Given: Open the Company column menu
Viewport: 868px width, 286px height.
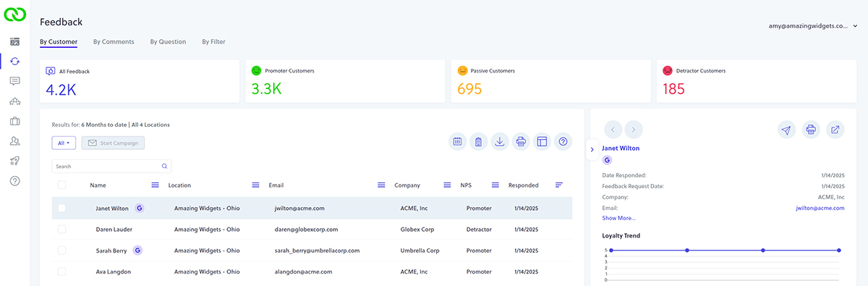Looking at the screenshot, I should point(447,185).
